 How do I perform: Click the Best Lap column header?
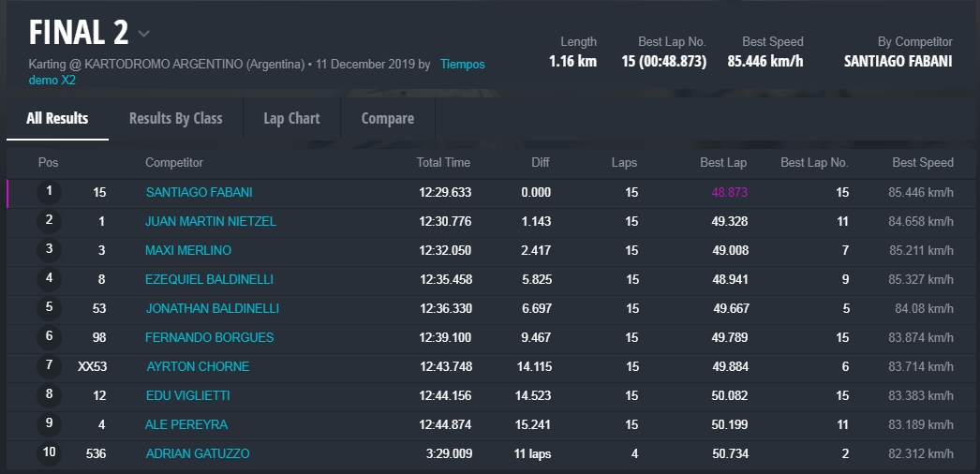pos(723,163)
